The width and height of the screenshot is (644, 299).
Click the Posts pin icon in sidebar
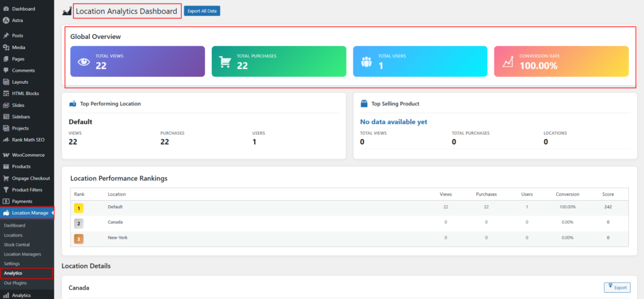pyautogui.click(x=6, y=36)
